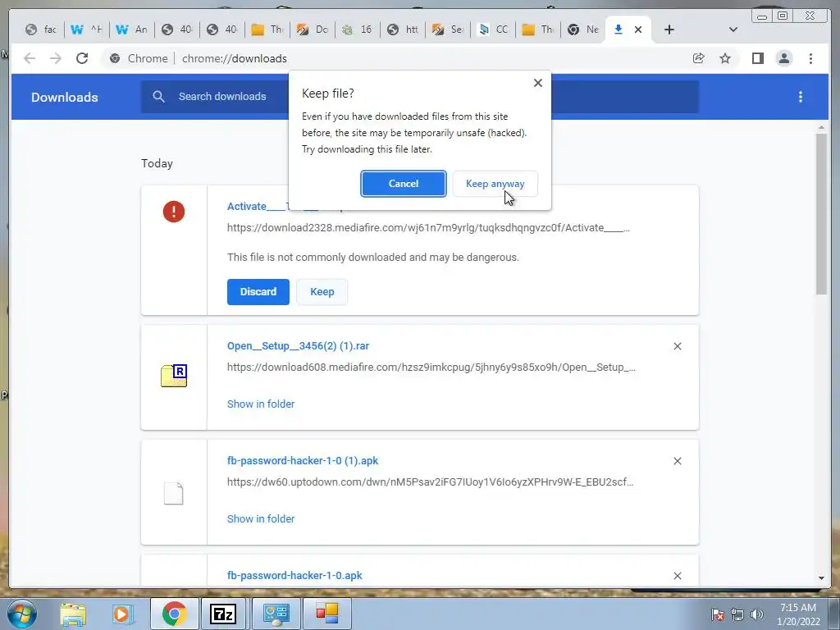Click the taskbar clock showing 7:15 AM

pos(798,614)
